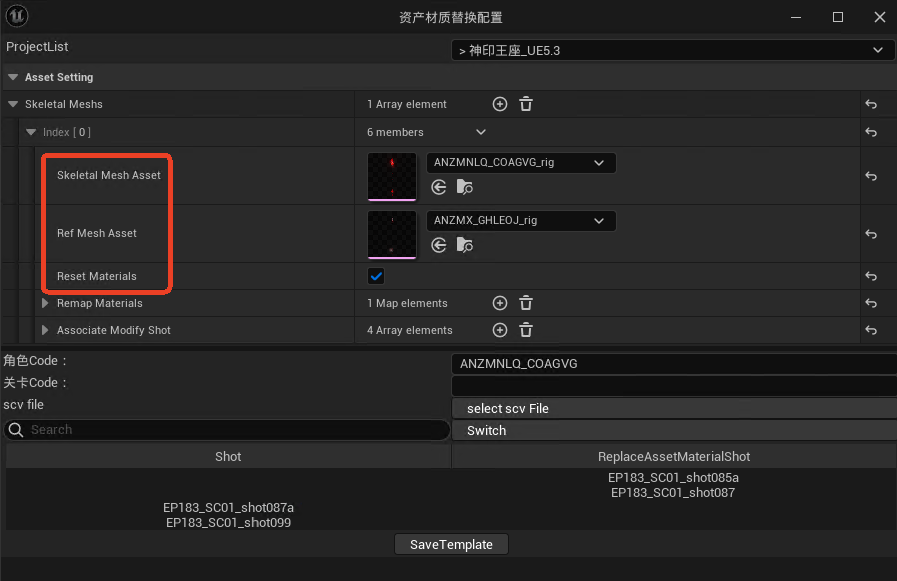Browse to Skeletal Mesh Asset in Content Browser

click(464, 187)
